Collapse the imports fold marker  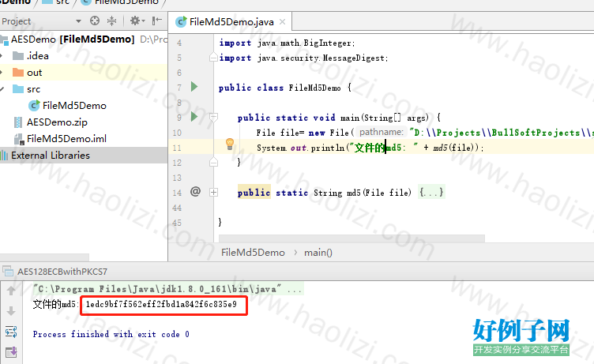tap(213, 58)
